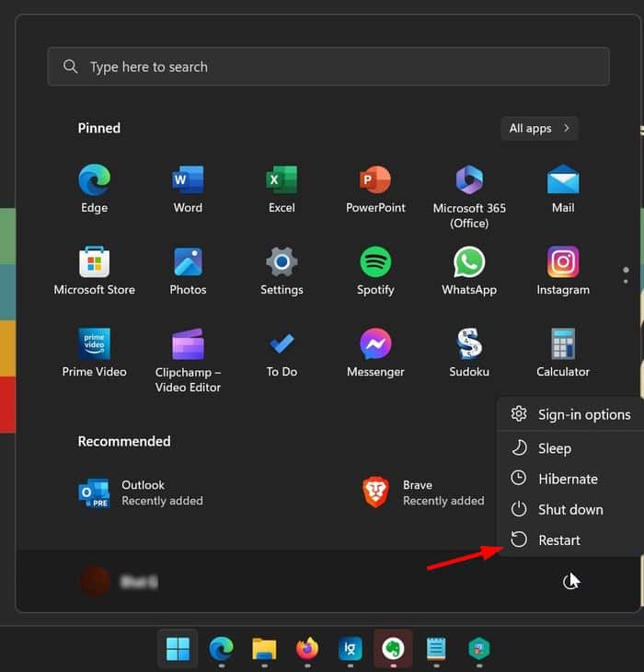Image resolution: width=644 pixels, height=672 pixels.
Task: Open Microsoft 365 (Office) app
Action: 469,196
